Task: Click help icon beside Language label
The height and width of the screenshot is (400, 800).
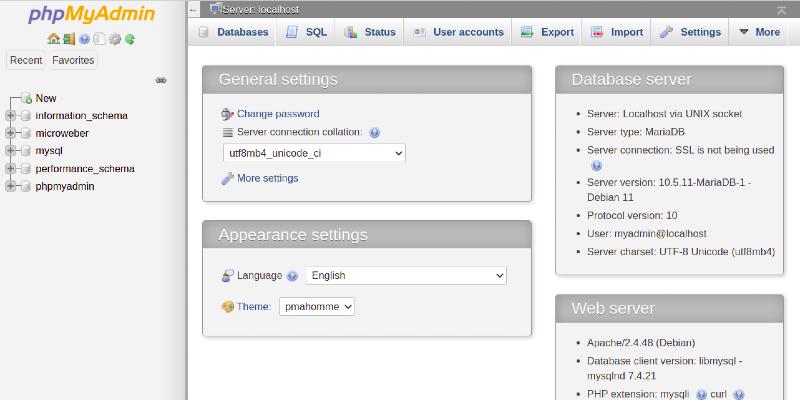Action: point(292,276)
